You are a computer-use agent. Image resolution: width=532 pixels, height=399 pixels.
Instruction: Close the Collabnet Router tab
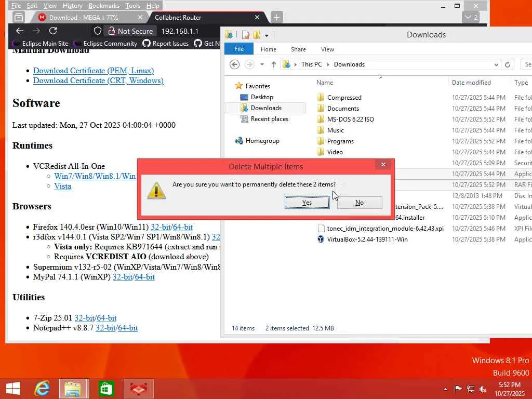257,17
